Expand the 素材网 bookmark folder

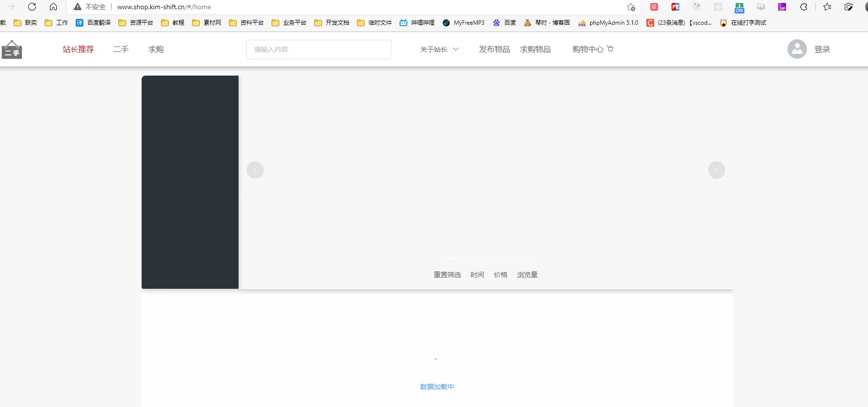click(207, 23)
